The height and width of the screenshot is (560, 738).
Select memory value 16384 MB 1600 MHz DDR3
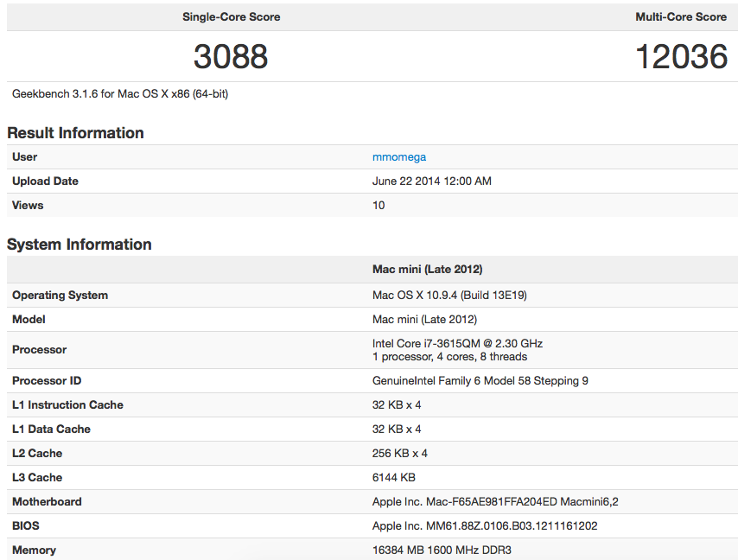click(x=442, y=550)
